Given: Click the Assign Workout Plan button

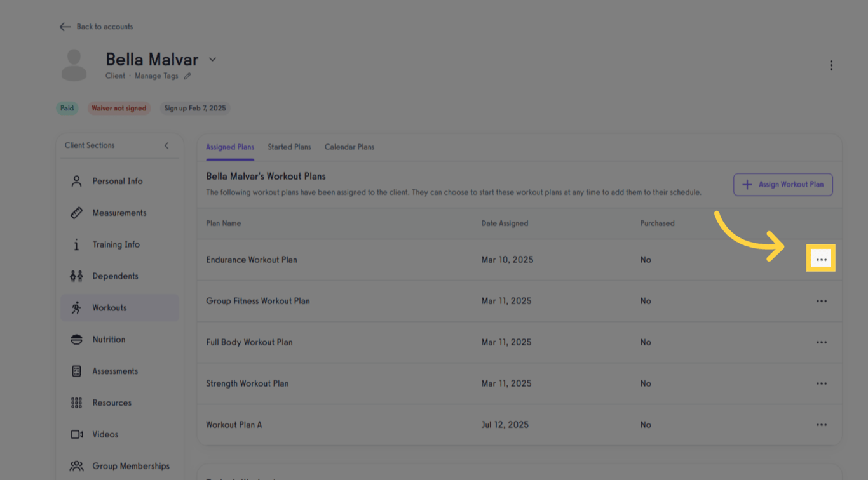Looking at the screenshot, I should 783,185.
